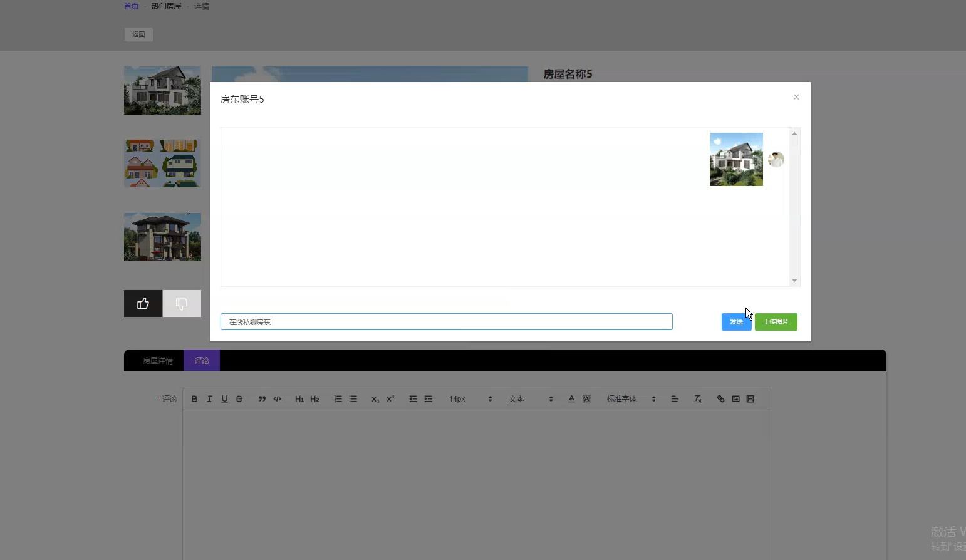Screen dimensions: 966x560
Task: Open the 文本 header style dropdown
Action: tap(531, 399)
